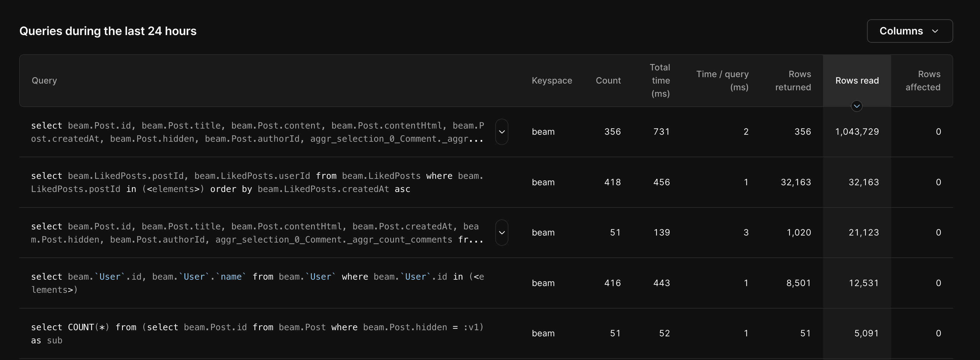Open the Columns dropdown
The image size is (980, 360).
[x=909, y=31]
